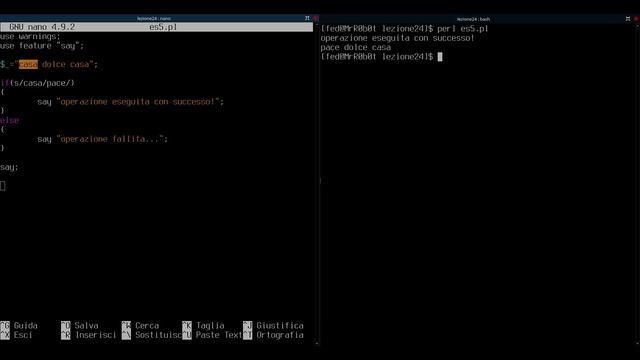Click the ^X Esci shortcut in nano
The image size is (640, 360).
coord(16,335)
